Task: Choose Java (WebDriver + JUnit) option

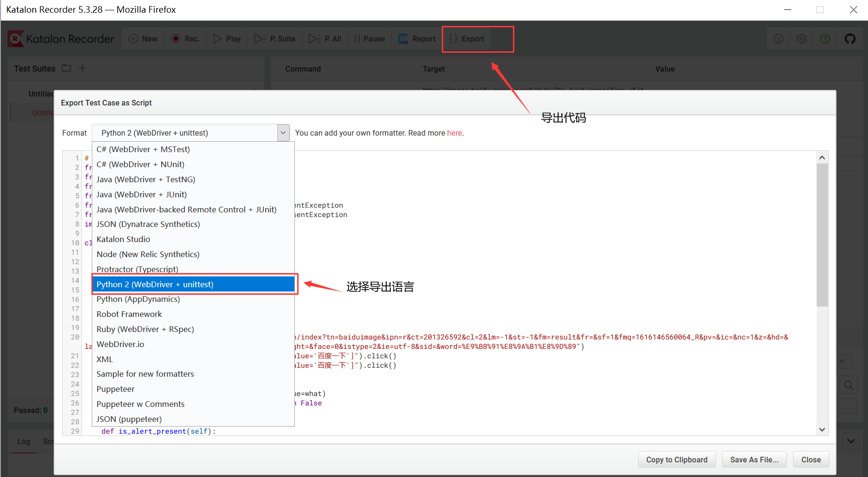Action: pos(193,194)
